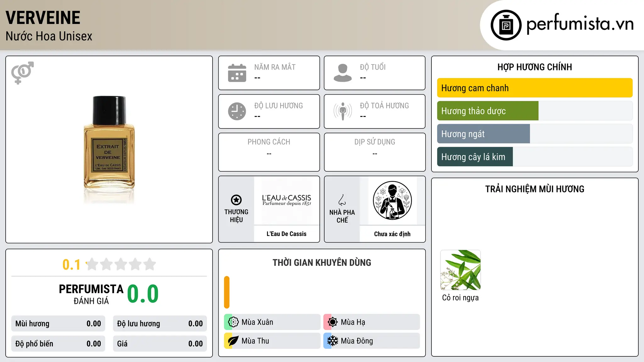Click the calendar icon beside Năm ra mắt

point(237,73)
